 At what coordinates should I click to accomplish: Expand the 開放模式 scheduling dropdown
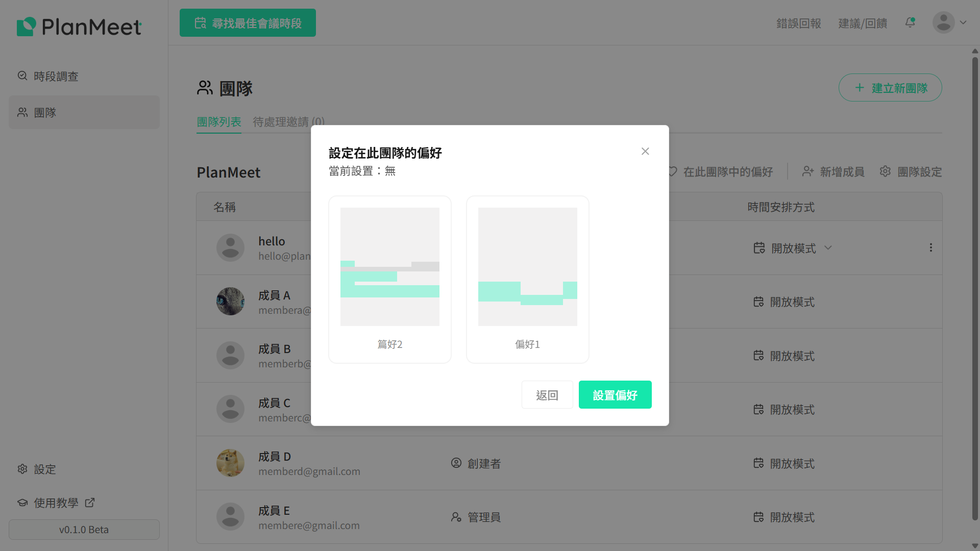pos(828,248)
